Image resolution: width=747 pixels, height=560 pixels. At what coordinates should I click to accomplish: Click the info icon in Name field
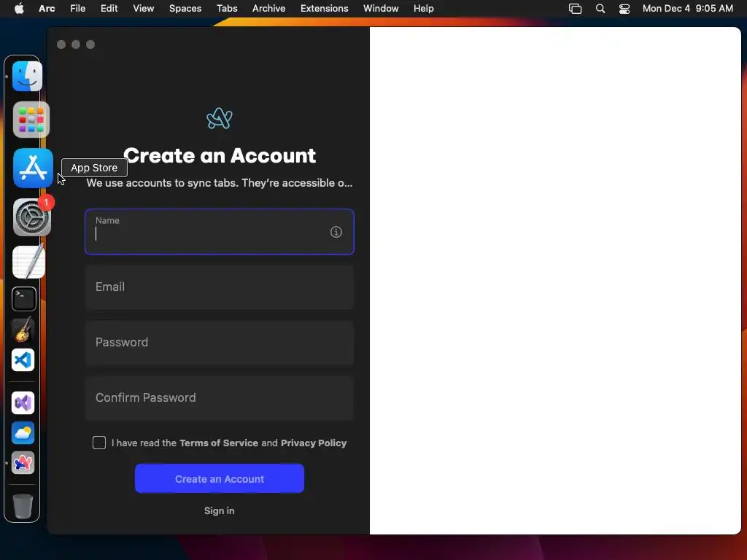point(336,232)
